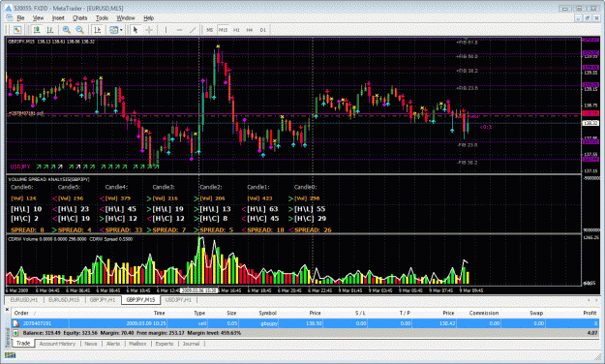605x364 pixels.
Task: Click the connection status bars icon
Action: 10,355
